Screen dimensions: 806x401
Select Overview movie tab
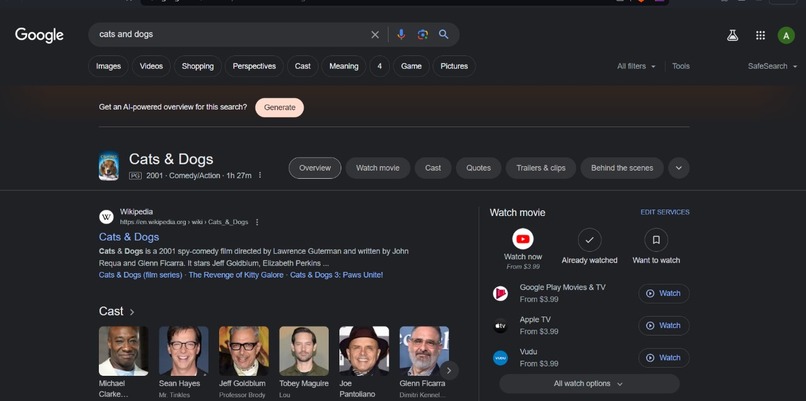tap(315, 168)
